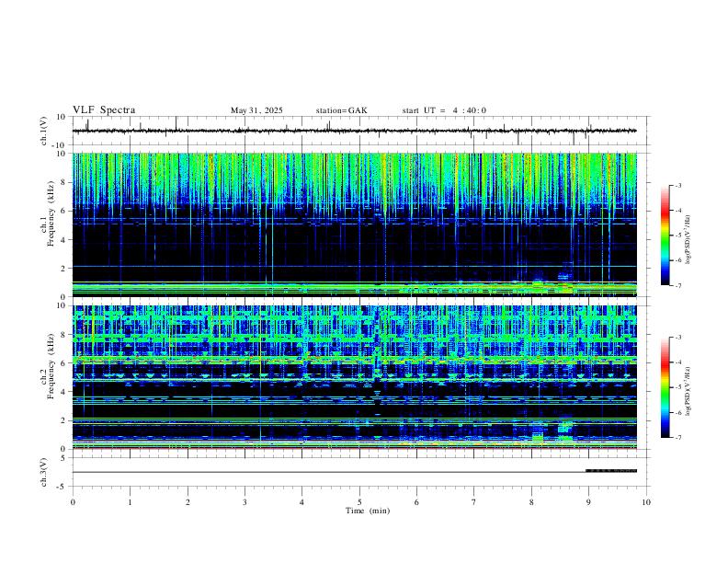
Task: Click the '-3' label on upper colorbar
Action: (x=677, y=185)
